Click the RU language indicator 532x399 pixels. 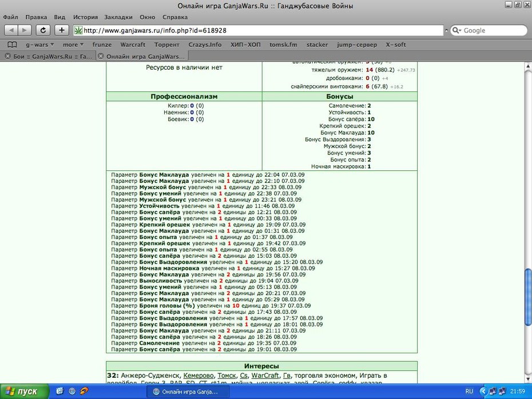pos(469,391)
